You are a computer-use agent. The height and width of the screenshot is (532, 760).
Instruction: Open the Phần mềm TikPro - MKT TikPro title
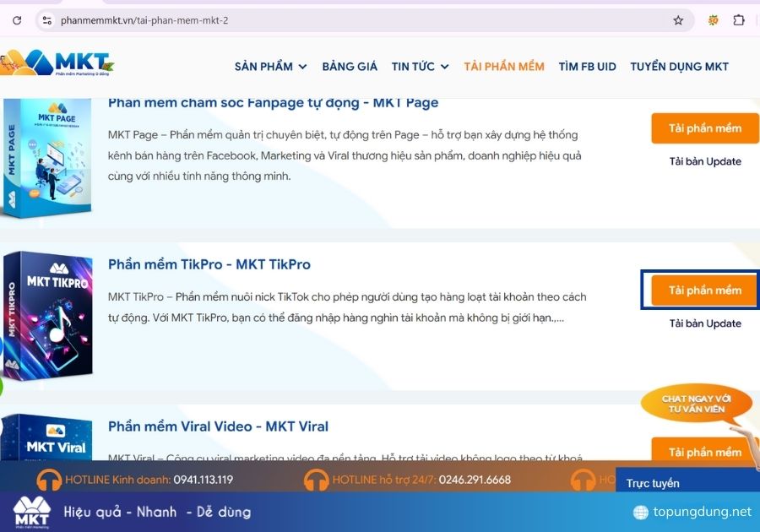point(209,264)
